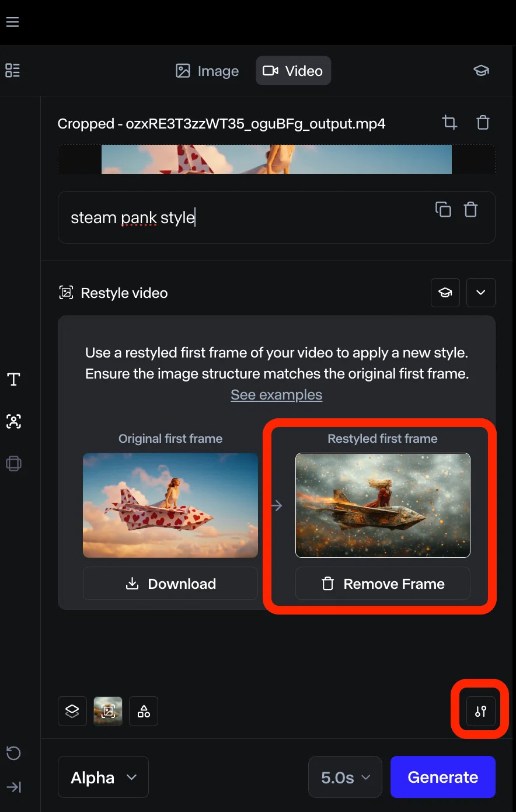
Task: Download the original first frame
Action: coord(170,584)
